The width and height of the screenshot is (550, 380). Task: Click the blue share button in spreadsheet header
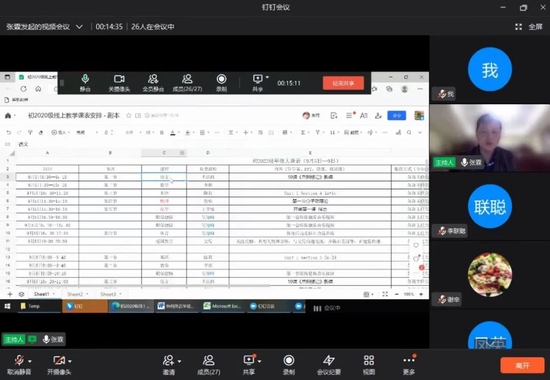click(x=397, y=115)
